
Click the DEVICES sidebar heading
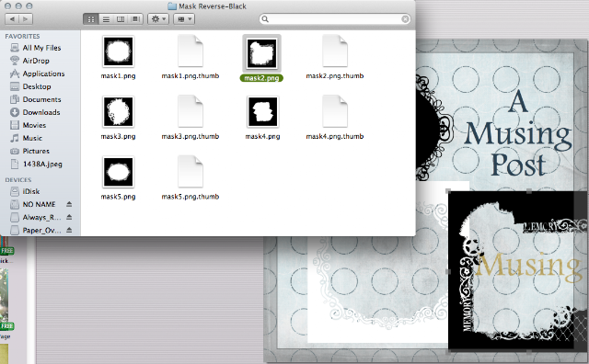click(x=18, y=180)
